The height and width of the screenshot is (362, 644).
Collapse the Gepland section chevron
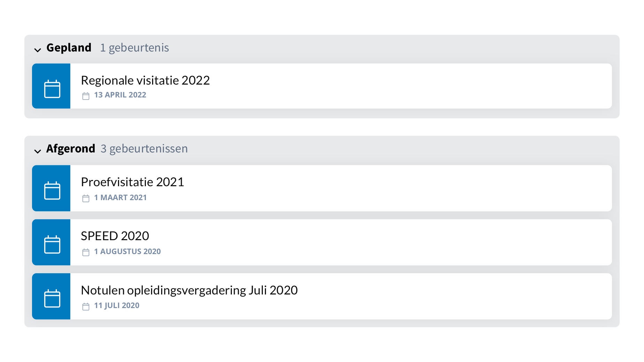[38, 50]
